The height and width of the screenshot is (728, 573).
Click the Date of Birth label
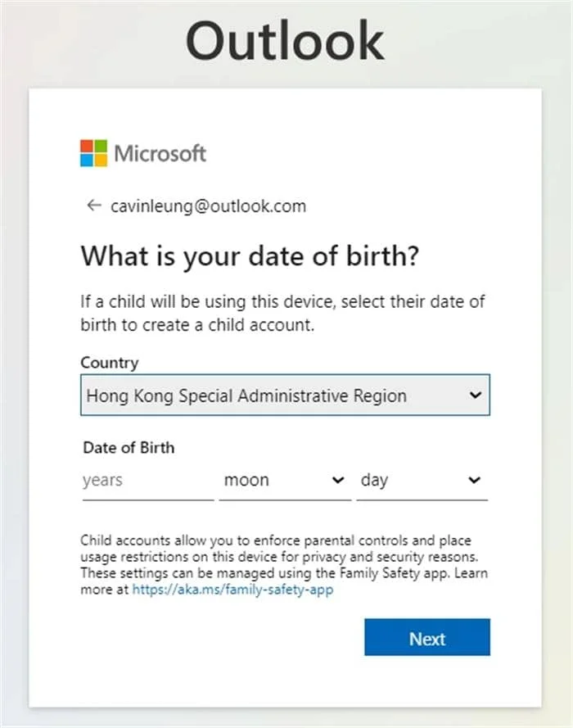click(x=129, y=448)
